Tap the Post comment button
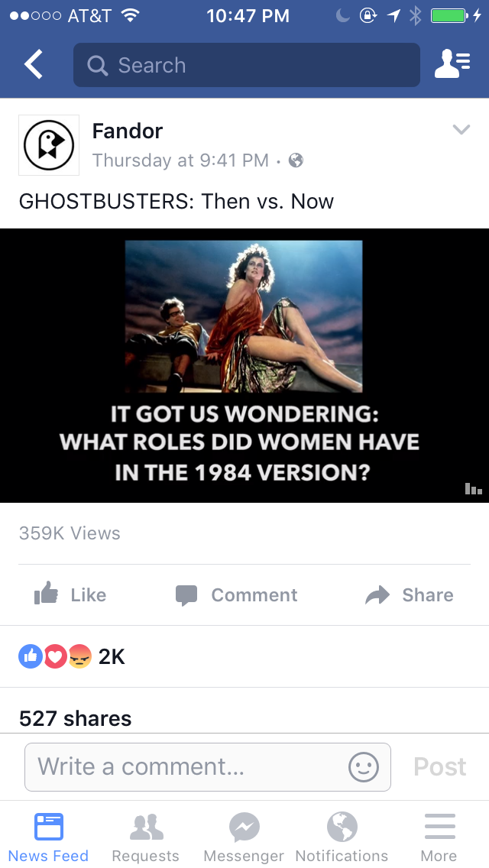 (439, 766)
